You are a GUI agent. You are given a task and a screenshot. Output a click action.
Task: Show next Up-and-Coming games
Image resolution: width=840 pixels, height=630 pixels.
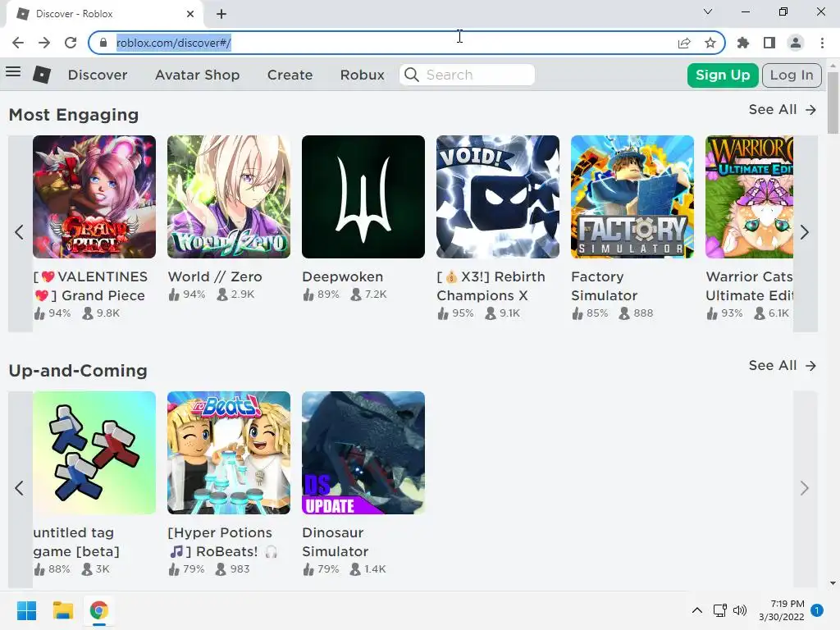pyautogui.click(x=805, y=489)
